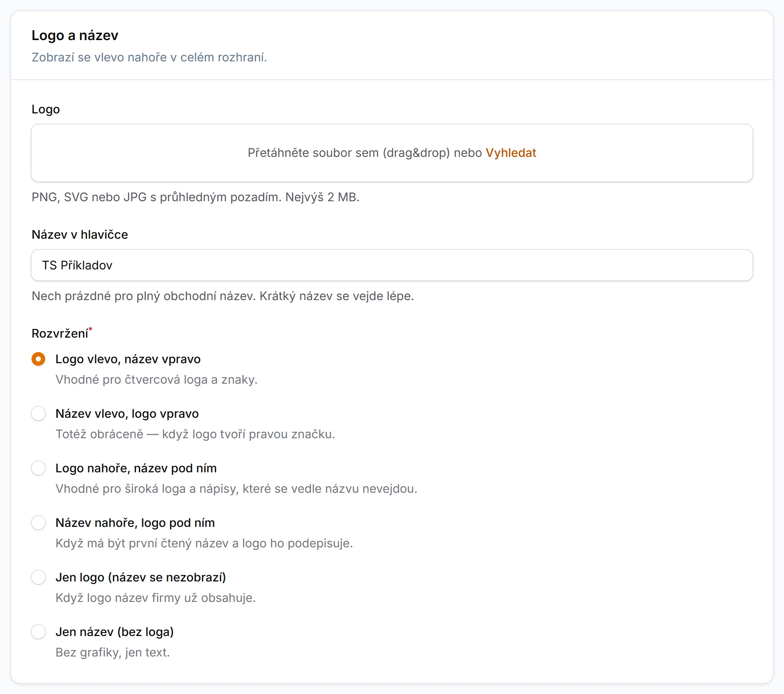Image resolution: width=784 pixels, height=694 pixels.
Task: Click description 'Vhodné pro čtvercová loga a znaky.'
Action: tap(156, 379)
